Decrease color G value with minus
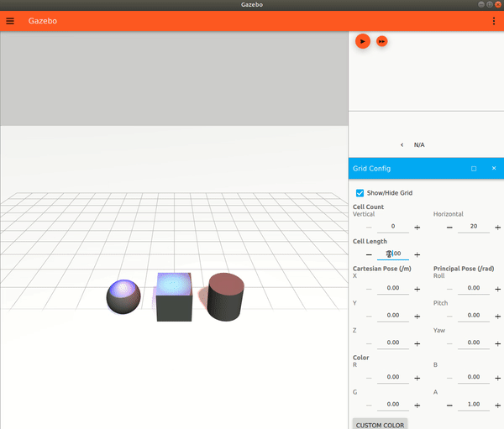Image resolution: width=504 pixels, height=429 pixels. point(369,405)
